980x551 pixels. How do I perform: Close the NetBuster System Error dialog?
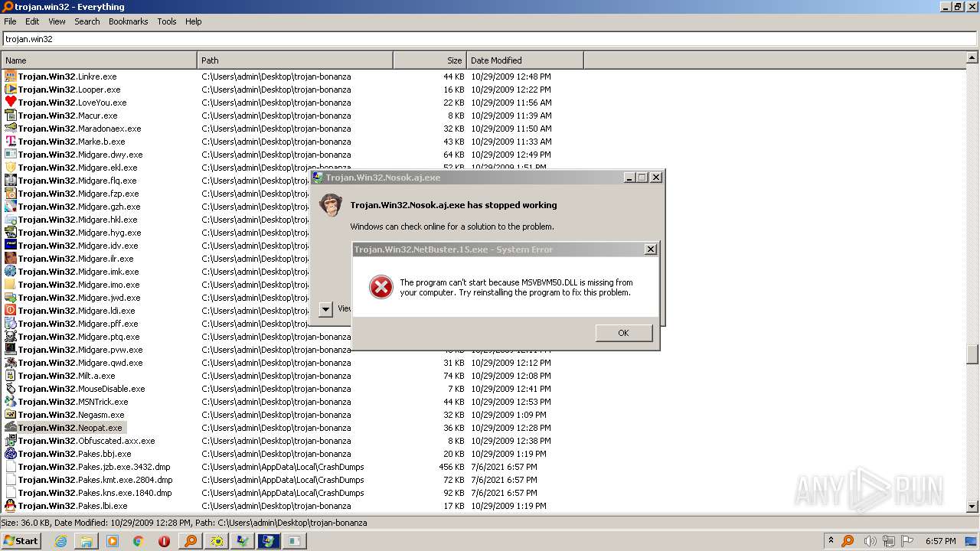[x=651, y=249]
